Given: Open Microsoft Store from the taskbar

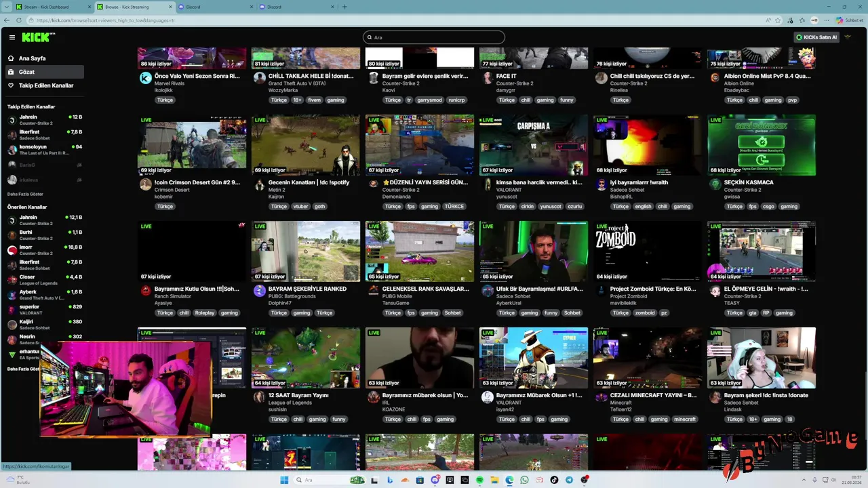Looking at the screenshot, I should tap(420, 480).
